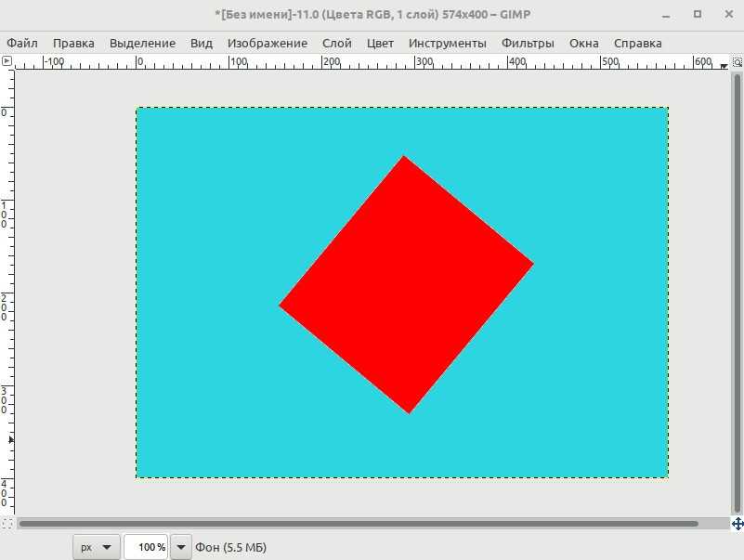Open the Выделение menu

click(x=142, y=43)
